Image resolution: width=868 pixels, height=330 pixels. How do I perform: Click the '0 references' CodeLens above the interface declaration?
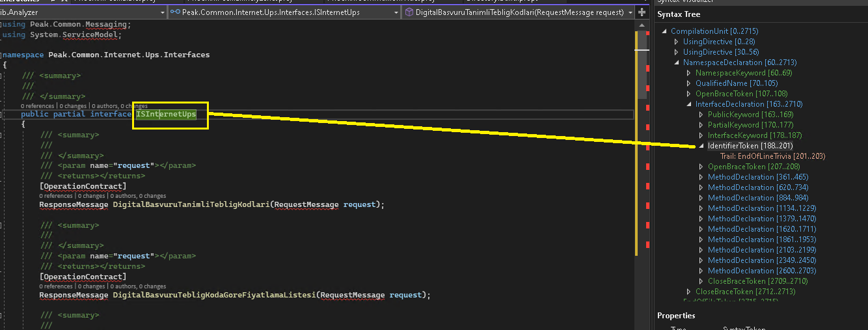(x=38, y=105)
